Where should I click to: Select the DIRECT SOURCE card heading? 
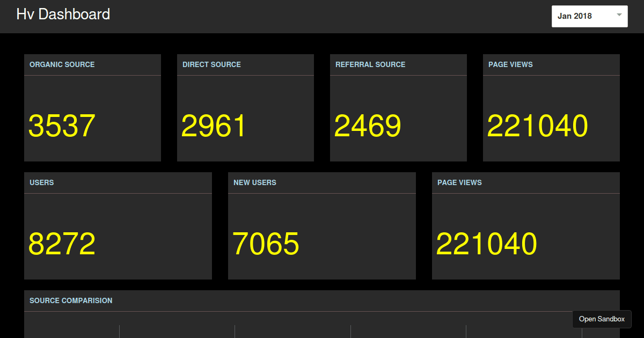211,64
